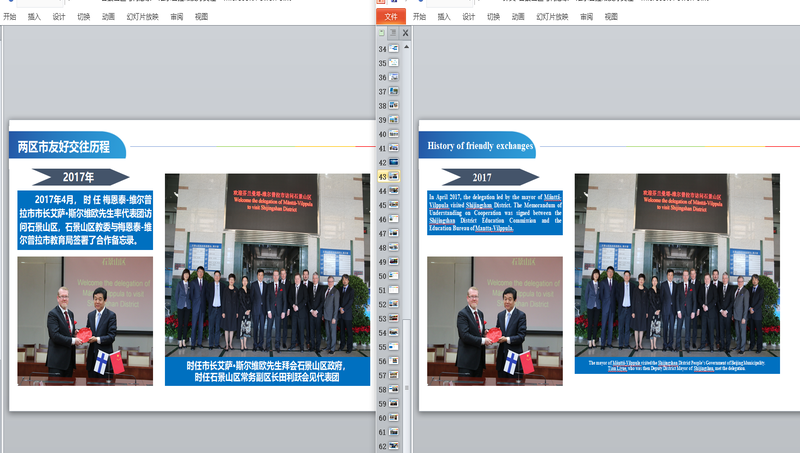Viewport: 800px width, 453px height.
Task: Click the thumbnail pane scroll-up arrow
Action: (x=407, y=47)
